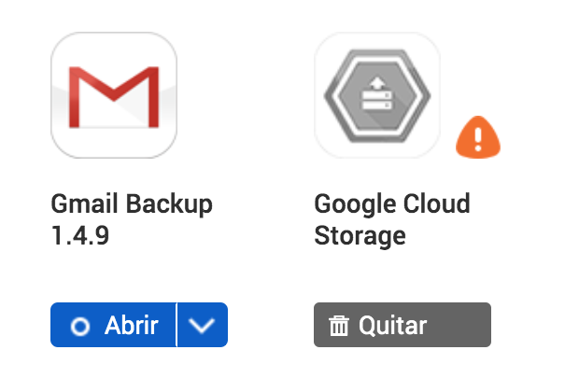Click the Gmail Backup app icon

114,95
